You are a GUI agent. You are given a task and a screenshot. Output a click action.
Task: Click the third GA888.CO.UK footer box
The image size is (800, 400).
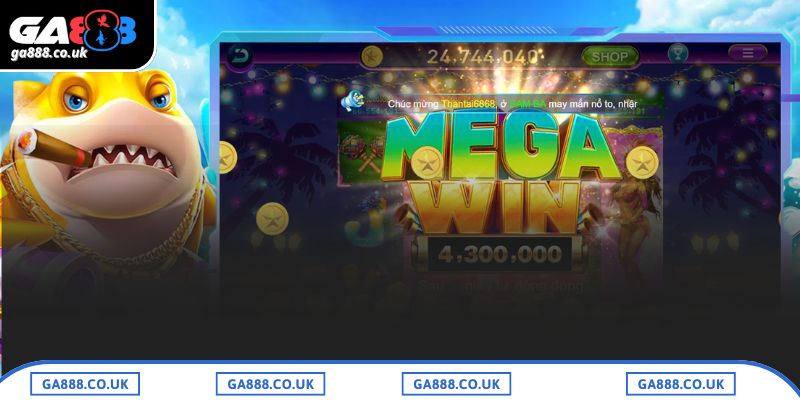click(456, 384)
